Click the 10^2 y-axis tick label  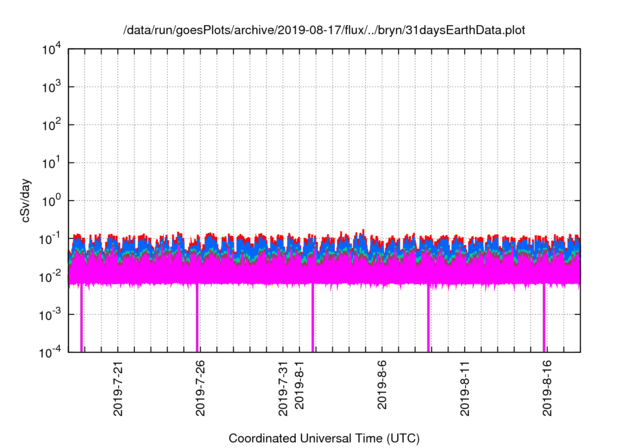[52, 125]
